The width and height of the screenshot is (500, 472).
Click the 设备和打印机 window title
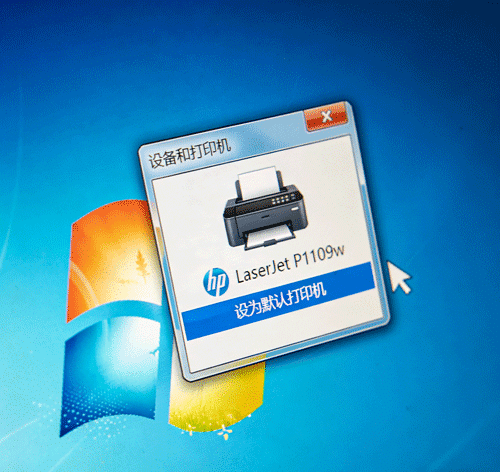(190, 154)
